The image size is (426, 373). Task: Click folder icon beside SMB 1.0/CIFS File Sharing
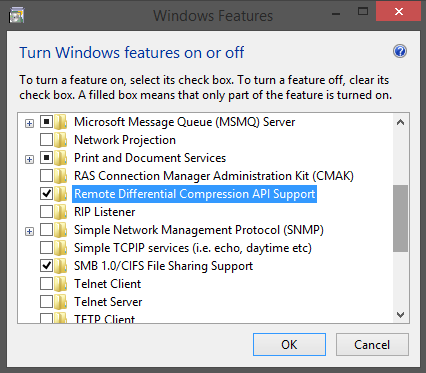tap(61, 266)
